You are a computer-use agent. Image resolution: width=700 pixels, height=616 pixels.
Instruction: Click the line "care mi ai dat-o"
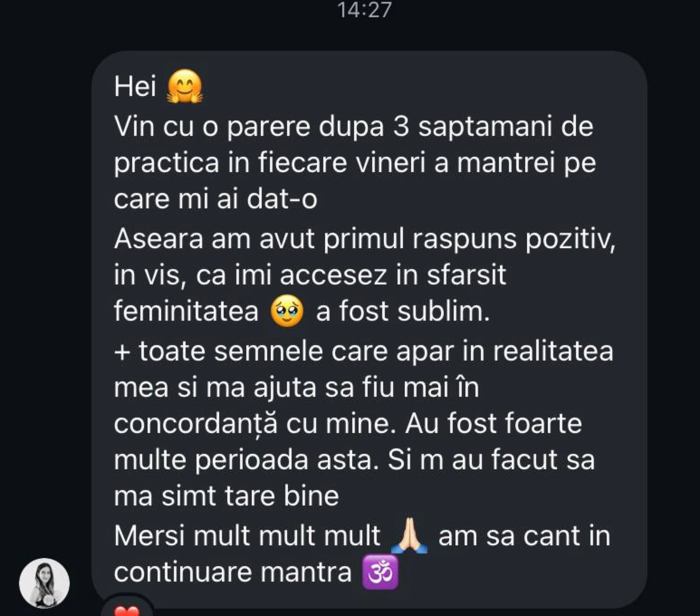pos(216,199)
